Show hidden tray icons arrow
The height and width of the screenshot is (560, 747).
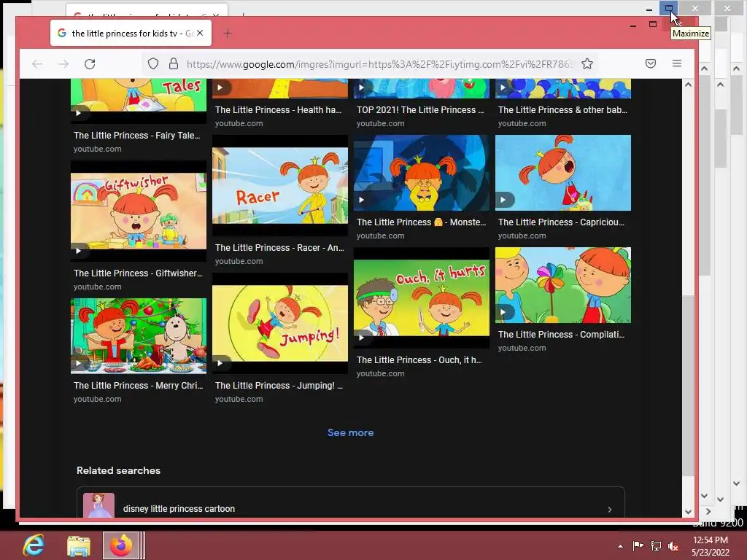click(620, 545)
